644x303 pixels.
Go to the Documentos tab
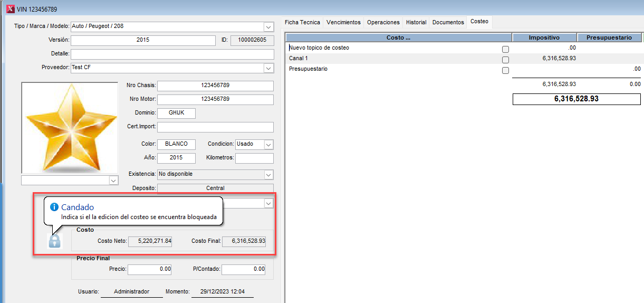(448, 22)
